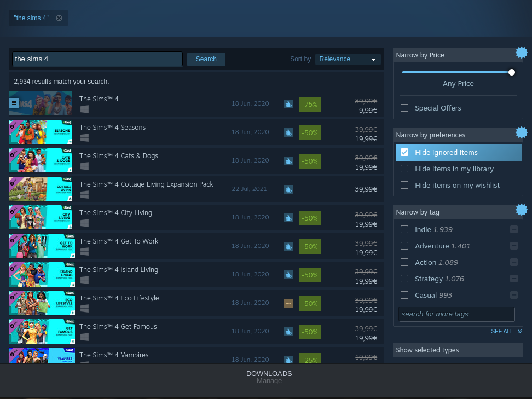Click the Windows icon under Get Famous
532x399 pixels.
tap(84, 337)
